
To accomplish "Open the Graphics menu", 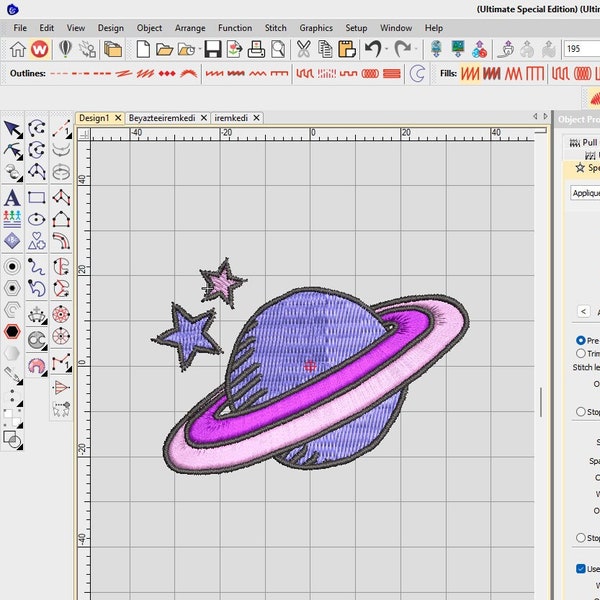I will 316,28.
